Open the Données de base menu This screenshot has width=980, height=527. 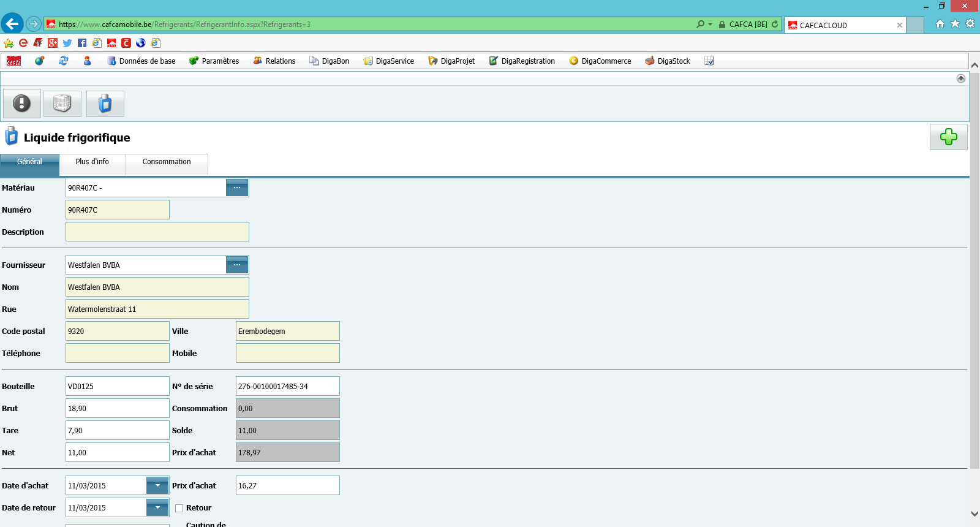tap(141, 61)
